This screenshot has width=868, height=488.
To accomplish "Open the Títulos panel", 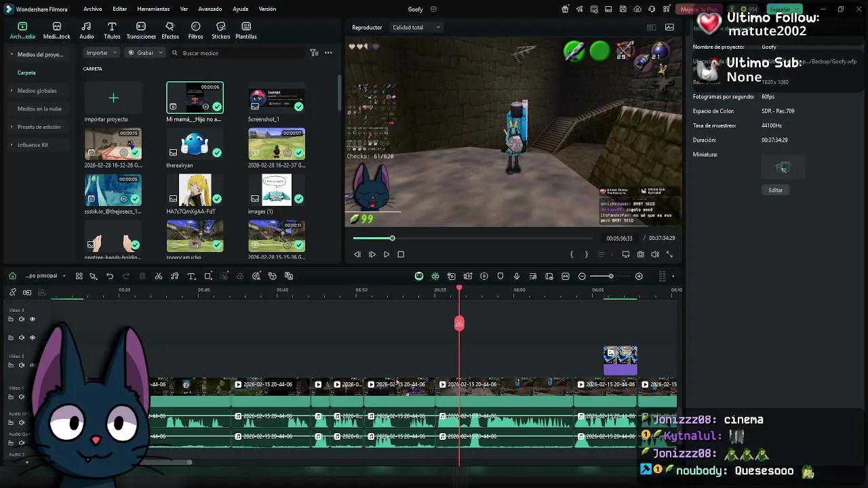I will click(112, 30).
